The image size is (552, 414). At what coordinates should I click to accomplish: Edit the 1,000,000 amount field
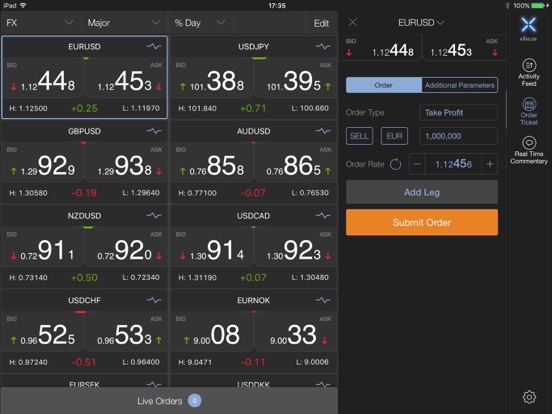tap(458, 136)
